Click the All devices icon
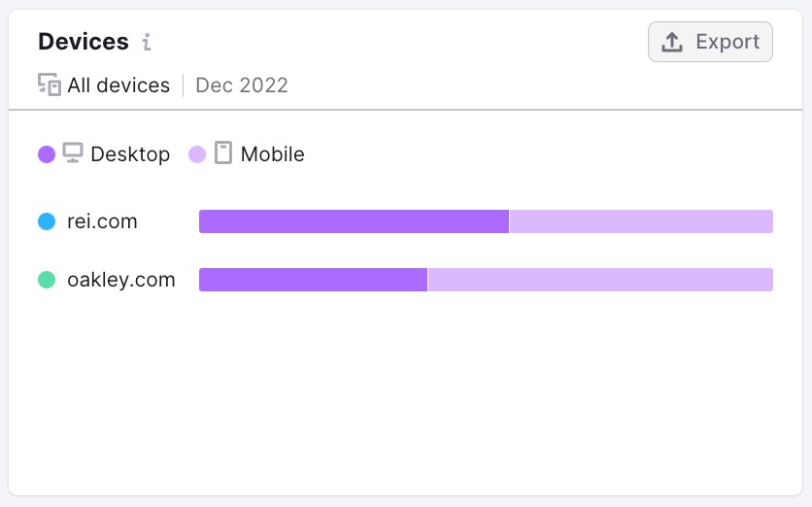The height and width of the screenshot is (507, 812). pyautogui.click(x=50, y=84)
